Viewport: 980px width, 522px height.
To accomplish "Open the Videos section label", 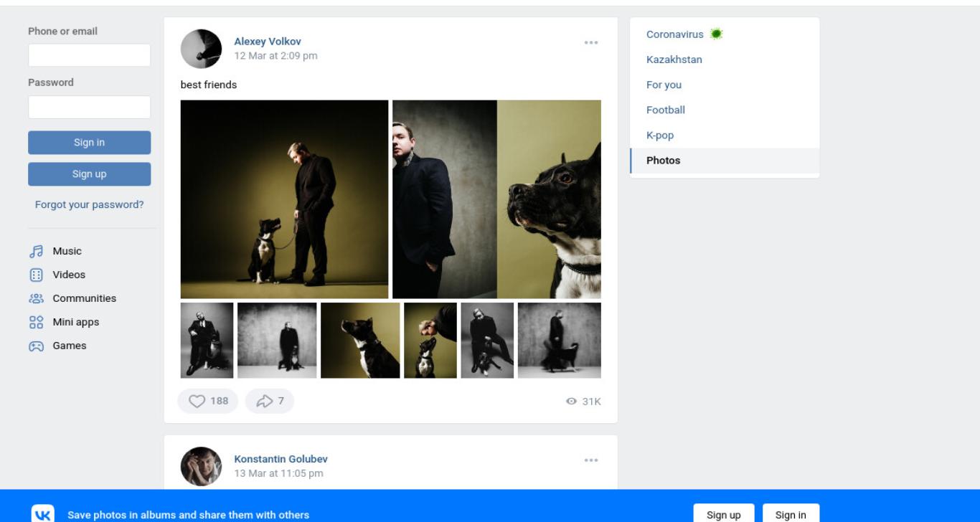I will tap(69, 275).
